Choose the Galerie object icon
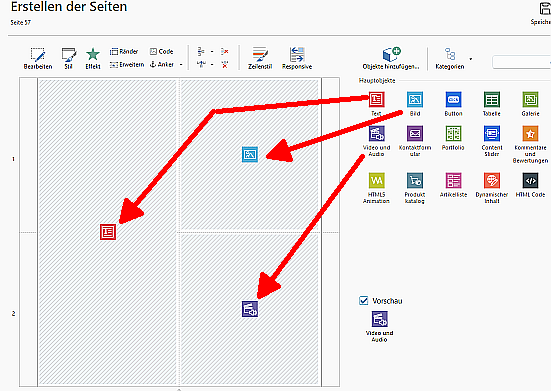 pos(530,99)
